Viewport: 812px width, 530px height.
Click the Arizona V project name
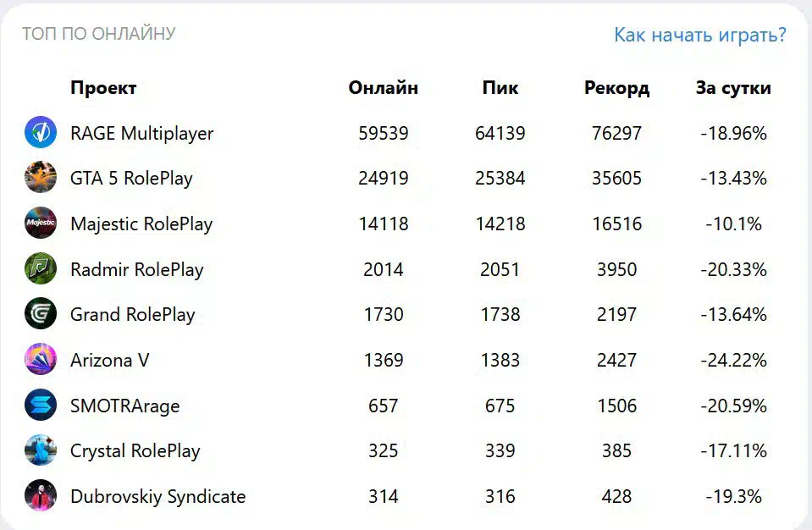[x=110, y=360]
